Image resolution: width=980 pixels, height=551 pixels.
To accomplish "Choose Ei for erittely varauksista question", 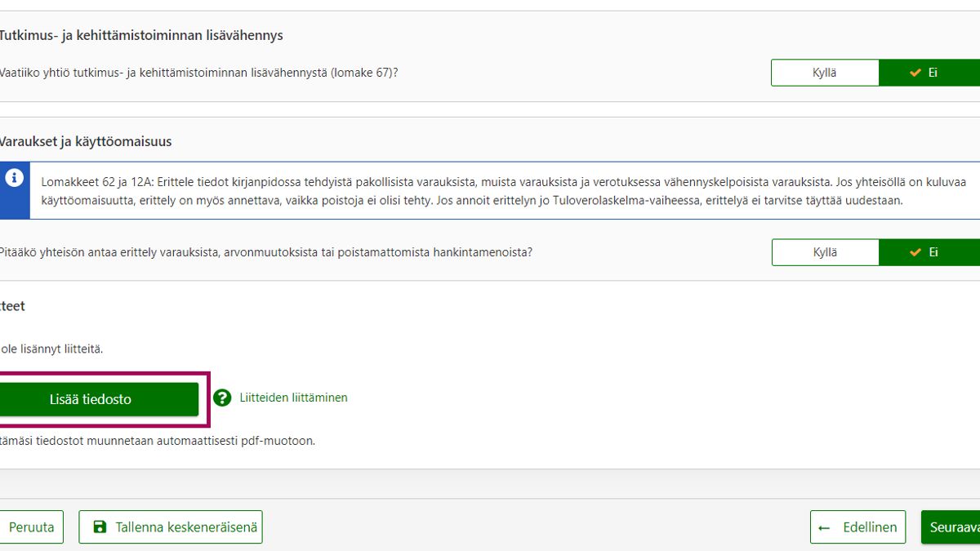I will [x=929, y=252].
